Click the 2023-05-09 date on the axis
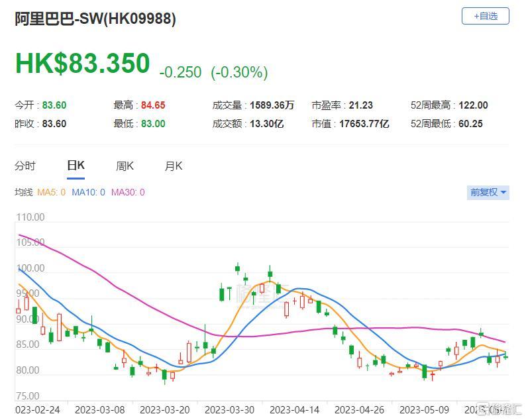Image resolution: width=526 pixels, height=420 pixels. click(424, 410)
